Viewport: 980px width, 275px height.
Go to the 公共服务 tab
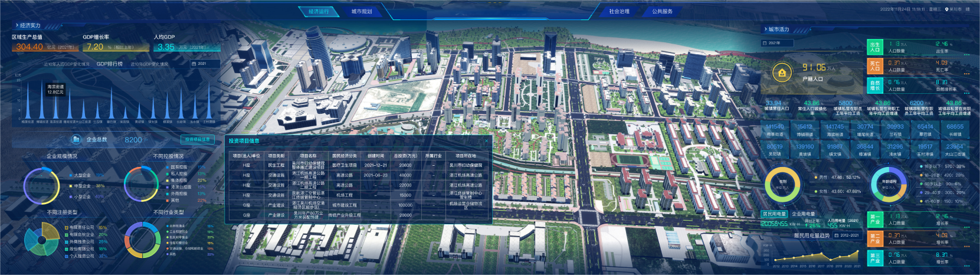pos(662,11)
